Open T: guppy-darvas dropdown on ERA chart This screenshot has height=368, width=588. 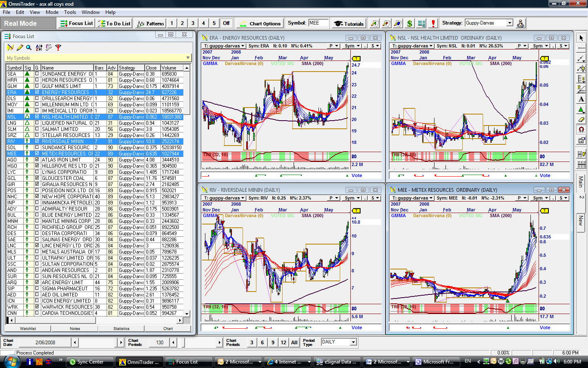224,46
